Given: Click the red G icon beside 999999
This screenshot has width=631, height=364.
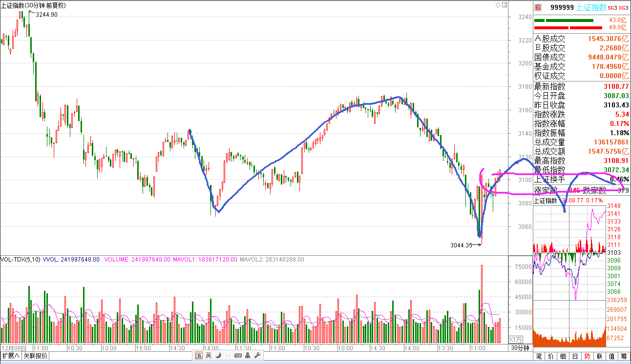Looking at the screenshot, I should [538, 7].
